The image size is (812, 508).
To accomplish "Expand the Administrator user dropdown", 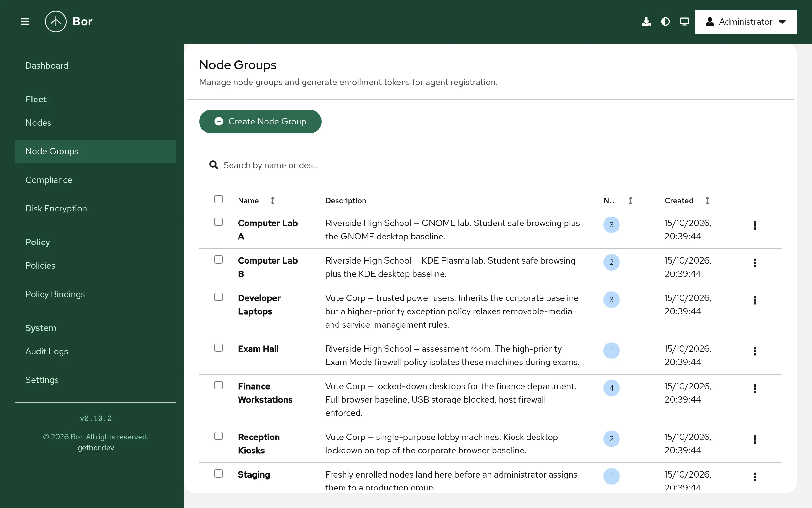I will 746,22.
